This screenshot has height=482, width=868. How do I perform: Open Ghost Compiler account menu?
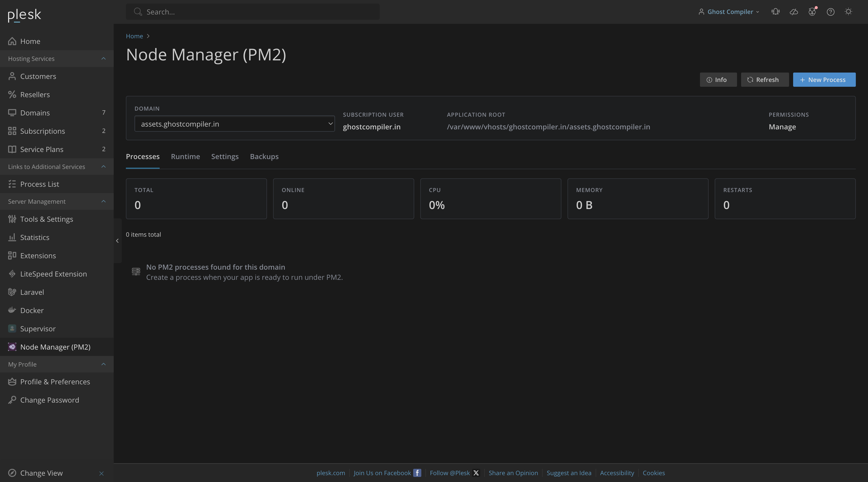(729, 12)
